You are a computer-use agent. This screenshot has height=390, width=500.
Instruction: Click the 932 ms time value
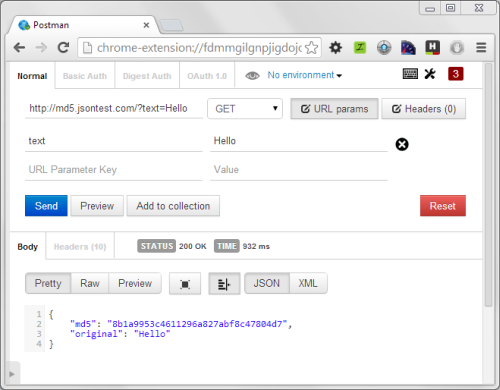[x=256, y=246]
